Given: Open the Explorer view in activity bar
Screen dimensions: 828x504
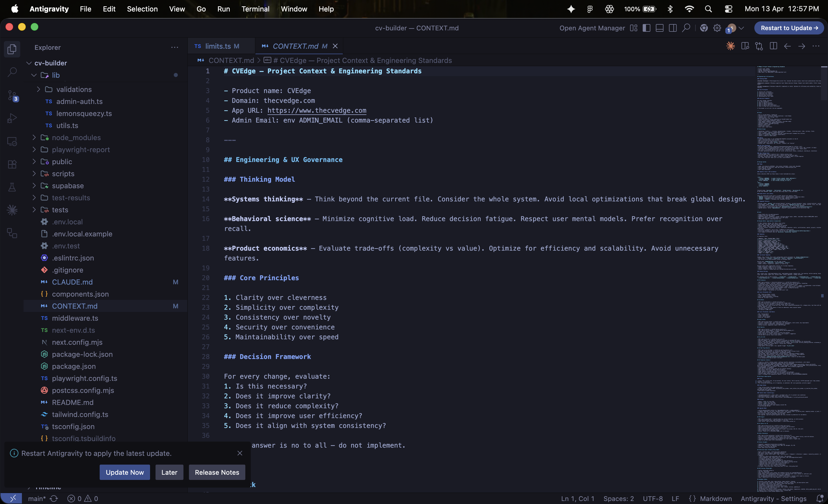Looking at the screenshot, I should [x=12, y=49].
